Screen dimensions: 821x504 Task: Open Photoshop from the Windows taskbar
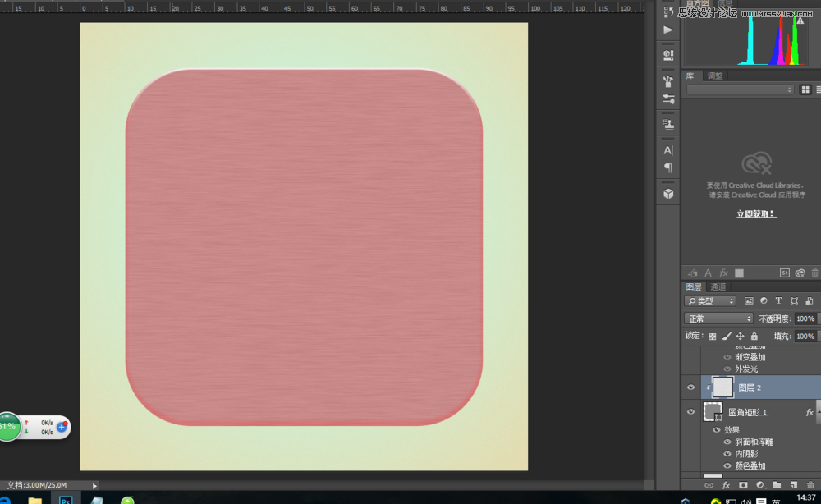pyautogui.click(x=66, y=499)
